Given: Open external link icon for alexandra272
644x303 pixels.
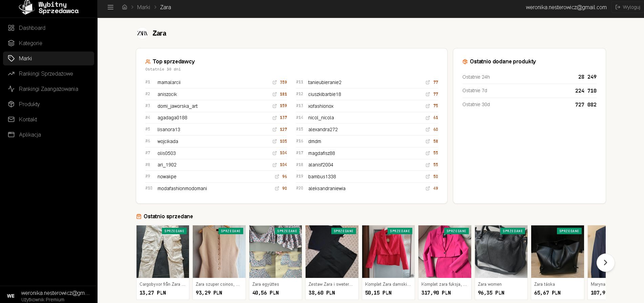Looking at the screenshot, I should click(428, 129).
